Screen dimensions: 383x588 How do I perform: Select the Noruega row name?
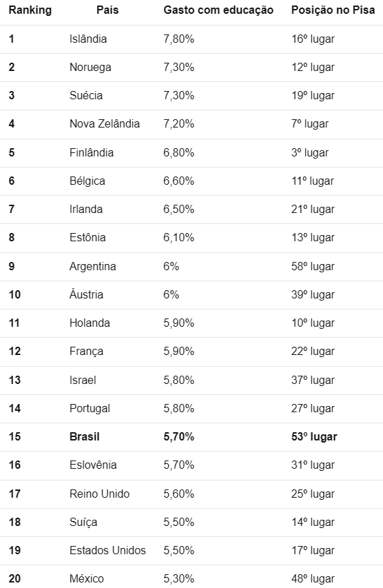[90, 67]
